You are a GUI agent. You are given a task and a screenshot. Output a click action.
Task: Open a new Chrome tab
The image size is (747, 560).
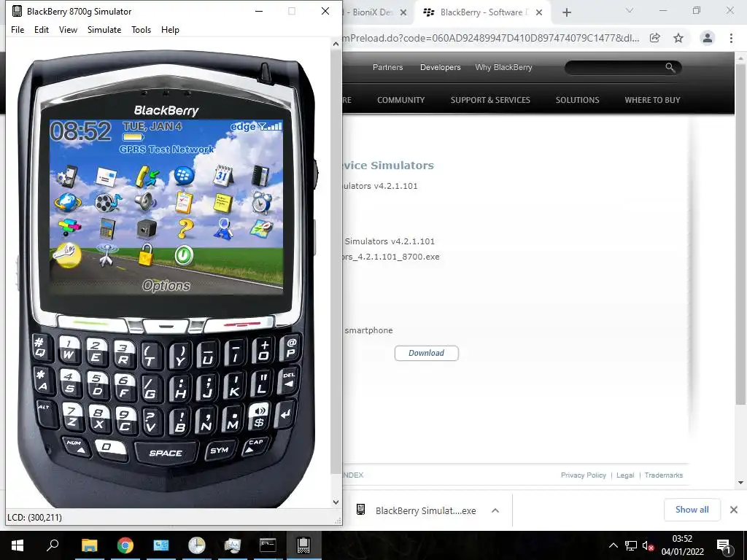[x=566, y=12]
